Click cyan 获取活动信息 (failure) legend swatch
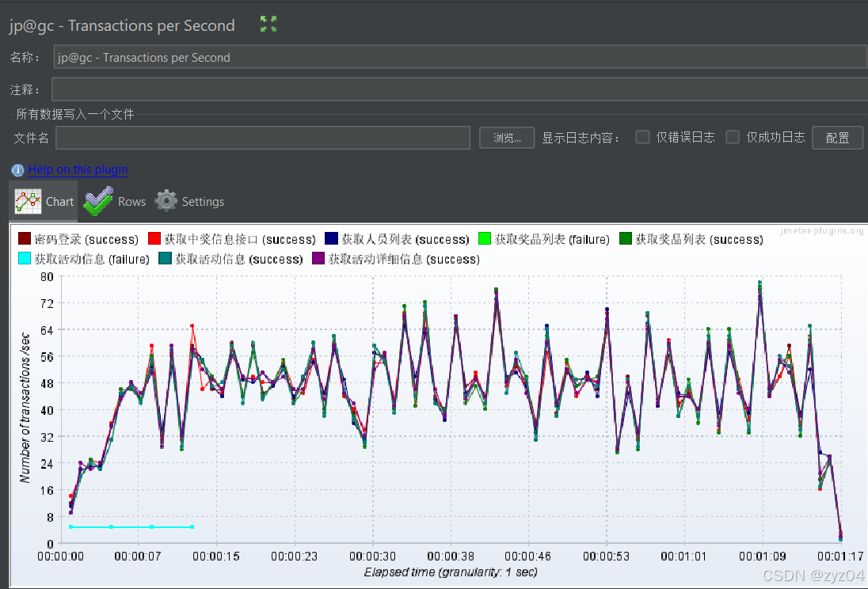Screen dimensions: 868x589 (x=25, y=259)
